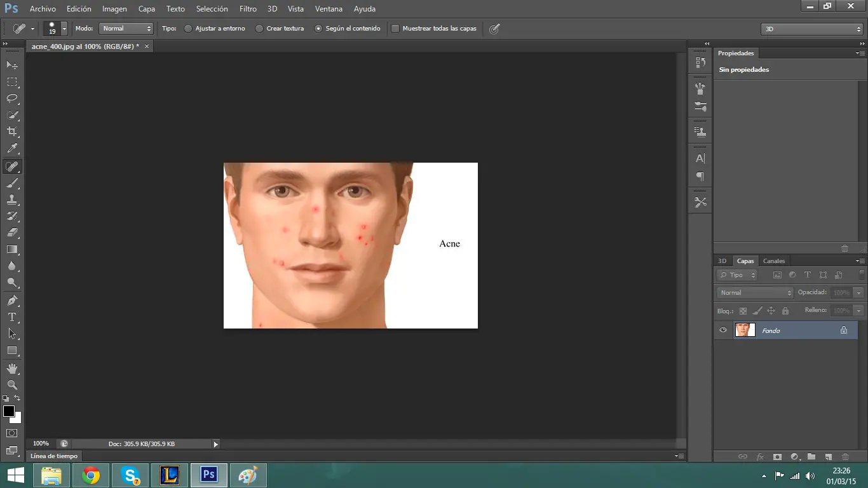Screen dimensions: 868x488
Task: Select the Clone Stamp tool
Action: click(x=12, y=200)
